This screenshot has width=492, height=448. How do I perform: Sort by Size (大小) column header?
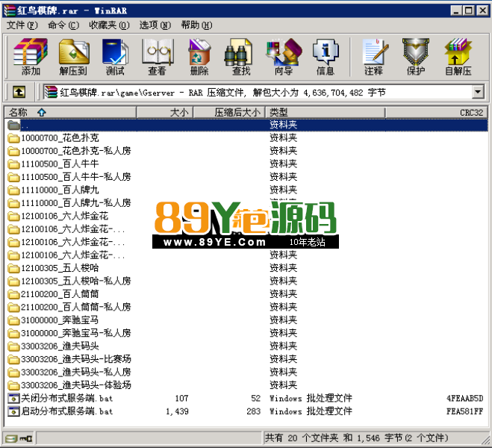tap(165, 112)
